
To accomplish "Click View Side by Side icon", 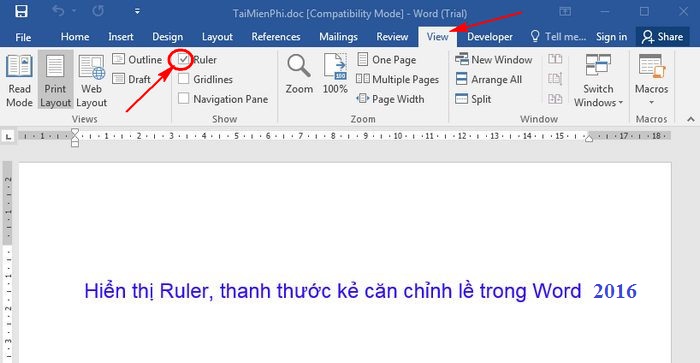I will (x=555, y=59).
